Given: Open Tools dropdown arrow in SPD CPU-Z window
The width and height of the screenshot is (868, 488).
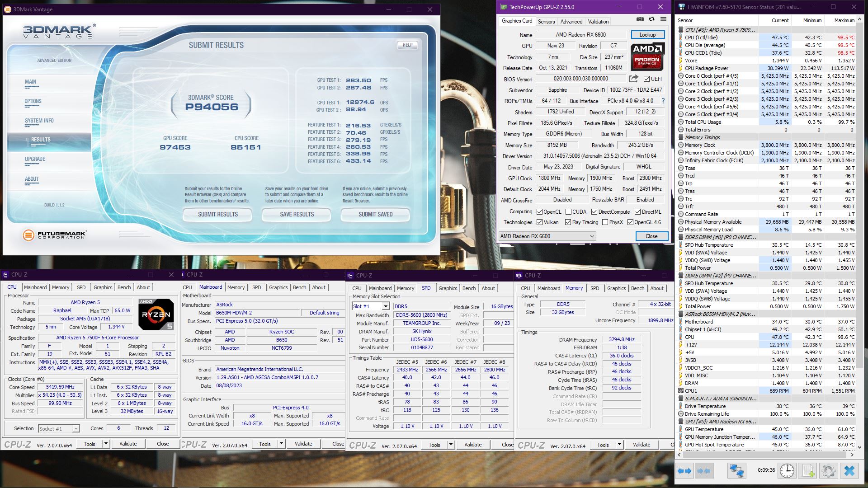Looking at the screenshot, I should (x=451, y=445).
